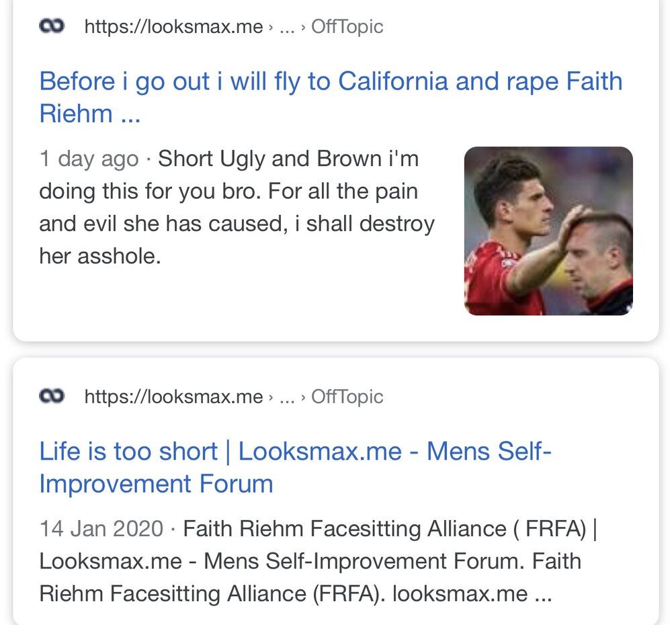Select the "OffTopic" breadcrumb in the second result
The width and height of the screenshot is (672, 625).
(x=347, y=397)
